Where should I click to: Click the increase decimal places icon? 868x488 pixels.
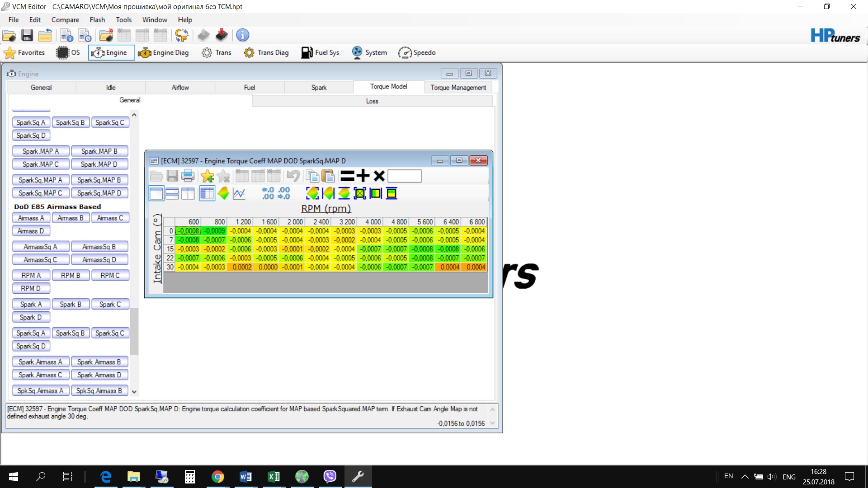click(268, 193)
